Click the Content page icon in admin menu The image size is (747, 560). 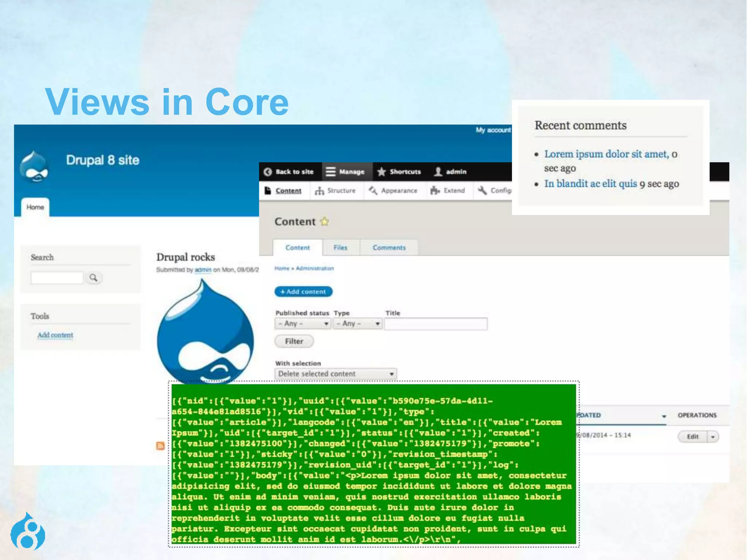coord(268,190)
